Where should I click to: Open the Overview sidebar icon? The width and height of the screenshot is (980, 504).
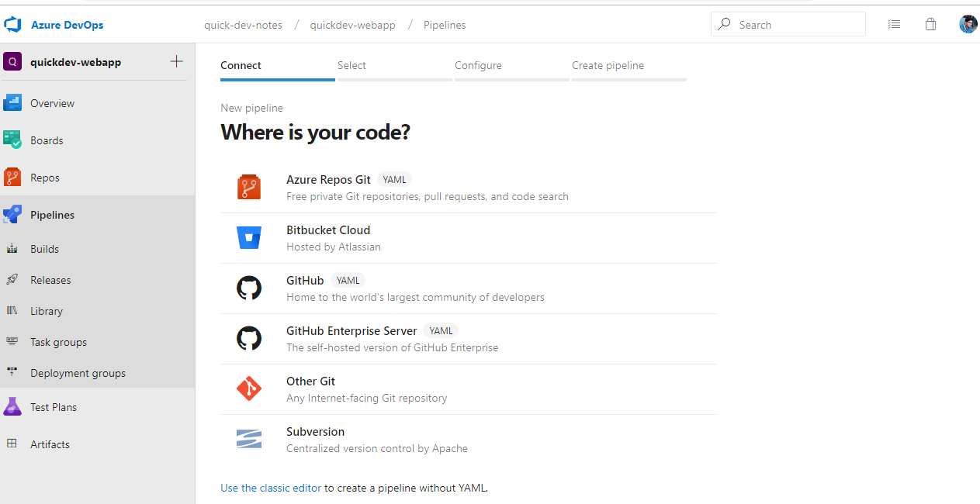tap(12, 103)
